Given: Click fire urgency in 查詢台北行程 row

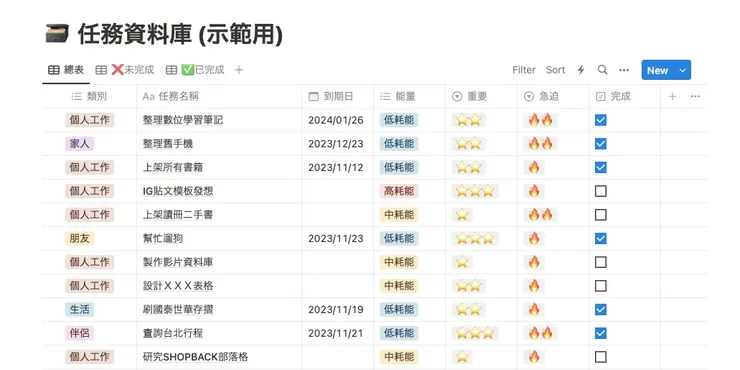Looking at the screenshot, I should point(540,333).
